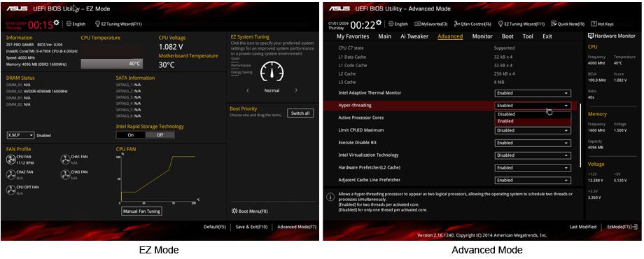Open the My Favorites tab

pos(352,36)
